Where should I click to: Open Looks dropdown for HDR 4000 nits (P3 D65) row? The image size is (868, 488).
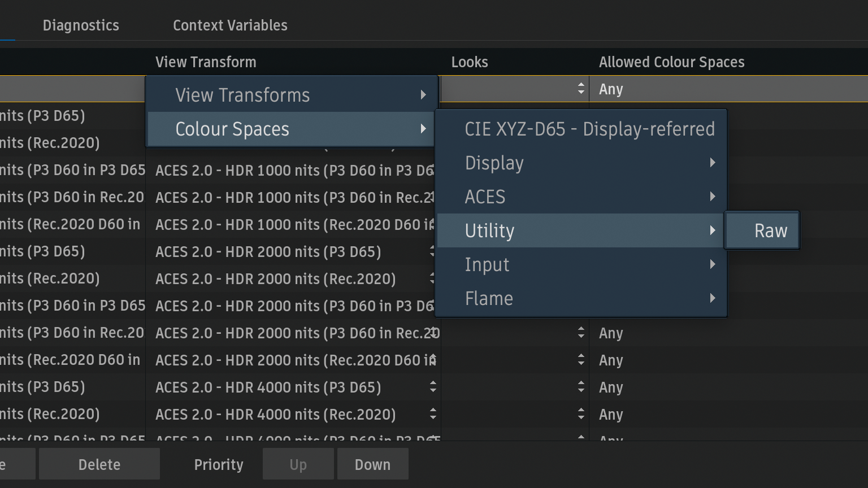tap(581, 387)
